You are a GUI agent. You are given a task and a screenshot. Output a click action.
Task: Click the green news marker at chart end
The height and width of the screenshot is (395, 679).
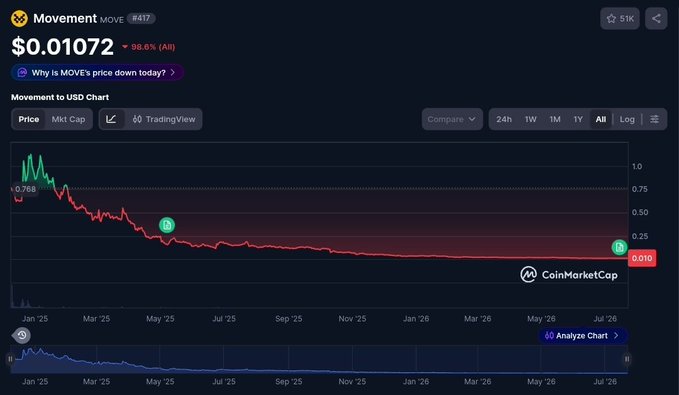click(x=619, y=247)
